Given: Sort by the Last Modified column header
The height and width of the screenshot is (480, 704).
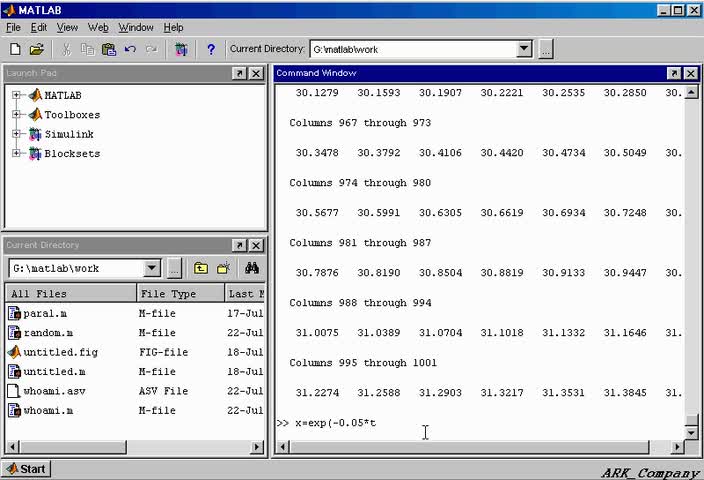Looking at the screenshot, I should tap(245, 294).
